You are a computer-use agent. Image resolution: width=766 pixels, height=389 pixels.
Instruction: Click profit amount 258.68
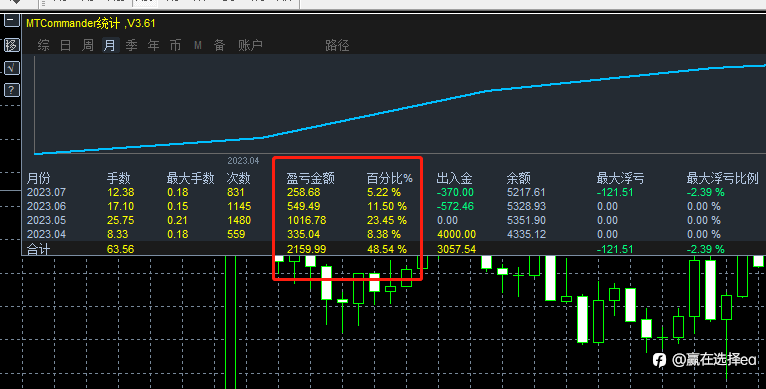(304, 193)
